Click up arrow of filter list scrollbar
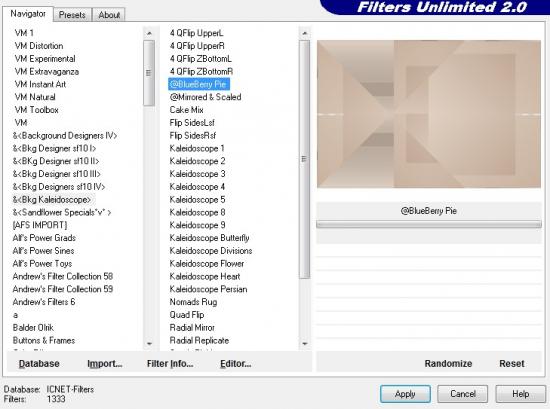Screen dimensions: 550x409 pyautogui.click(x=304, y=33)
